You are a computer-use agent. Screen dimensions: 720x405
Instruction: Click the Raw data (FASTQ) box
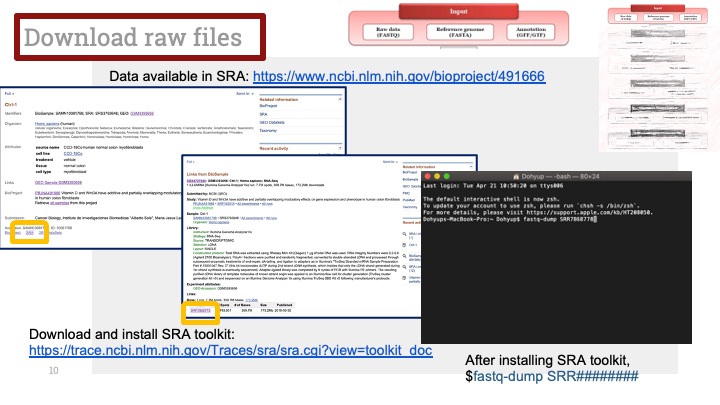(388, 32)
